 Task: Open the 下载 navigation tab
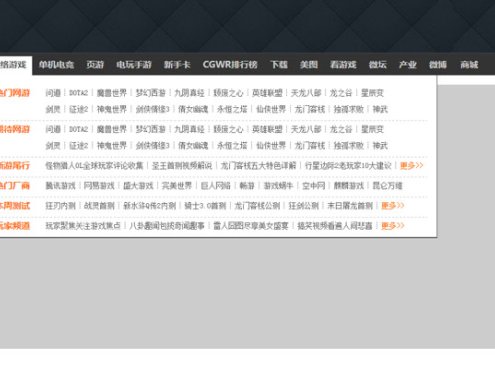tap(279, 64)
